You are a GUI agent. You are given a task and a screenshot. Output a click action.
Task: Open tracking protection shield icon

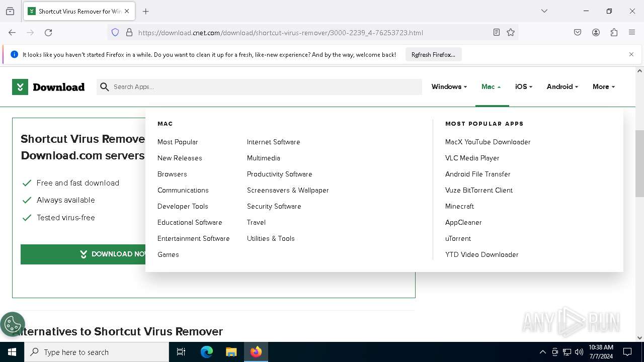coord(115,32)
